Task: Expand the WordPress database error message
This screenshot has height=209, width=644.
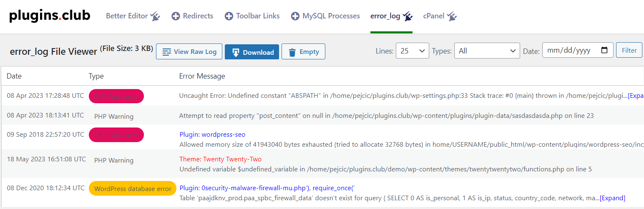Action: pyautogui.click(x=612, y=198)
